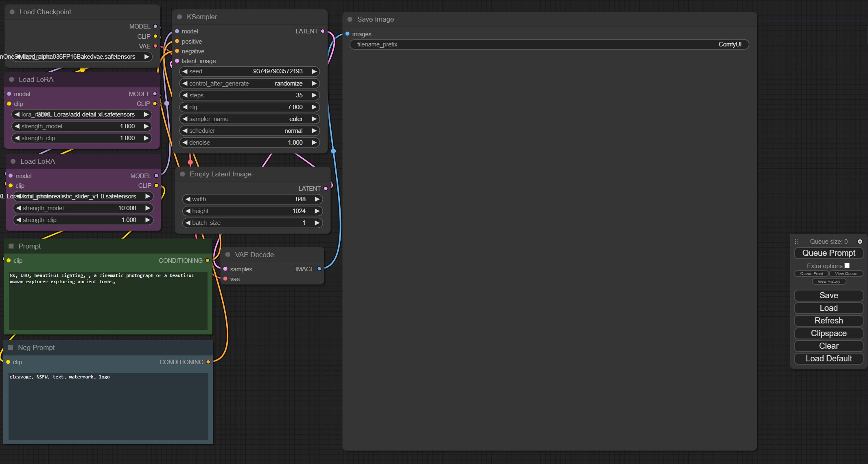Click the first Load LoRA node icon
Screen dimensions: 868x464
click(x=13, y=79)
